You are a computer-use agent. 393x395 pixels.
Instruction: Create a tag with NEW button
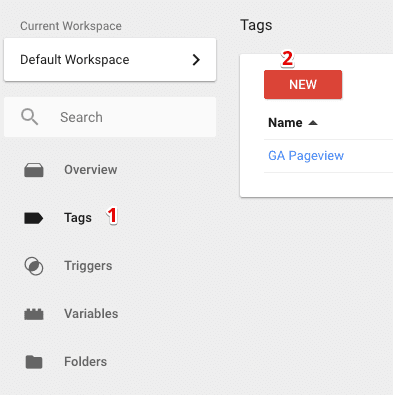pyautogui.click(x=303, y=84)
